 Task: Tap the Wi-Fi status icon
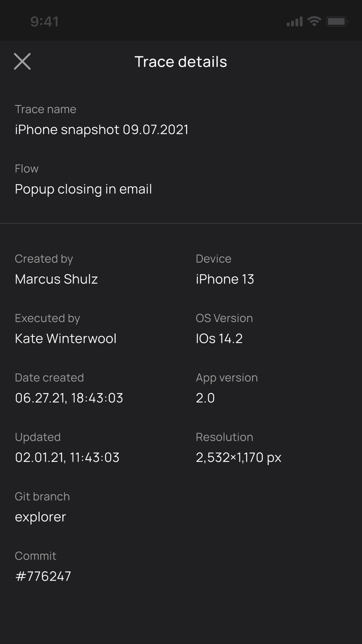[314, 21]
